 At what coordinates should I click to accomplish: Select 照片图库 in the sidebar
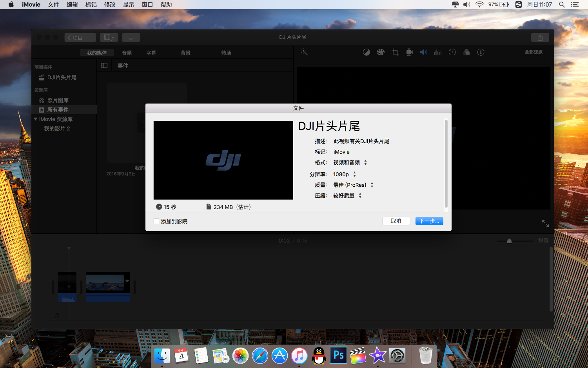pyautogui.click(x=58, y=100)
